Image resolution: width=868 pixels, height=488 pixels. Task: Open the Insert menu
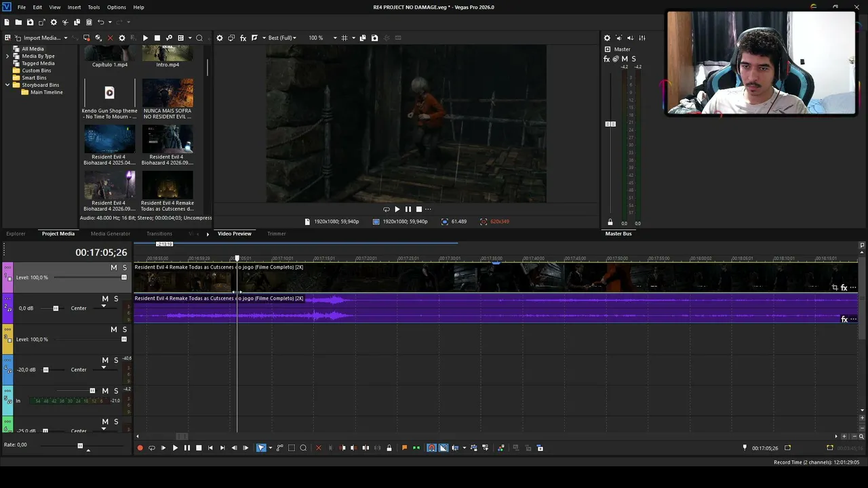[x=74, y=7]
